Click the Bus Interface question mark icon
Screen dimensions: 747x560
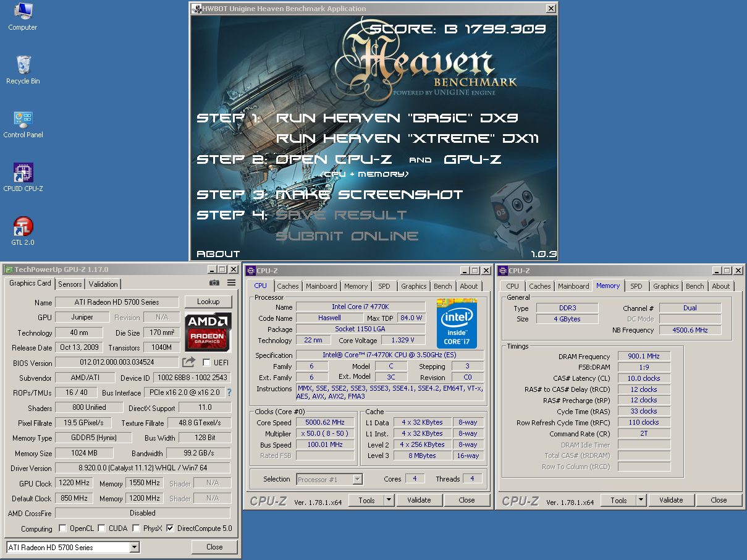click(229, 392)
